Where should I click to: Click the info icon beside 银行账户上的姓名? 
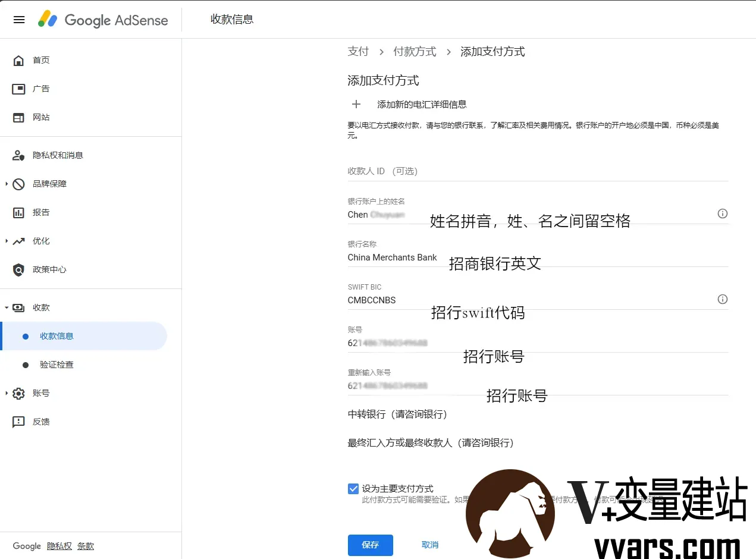click(723, 213)
